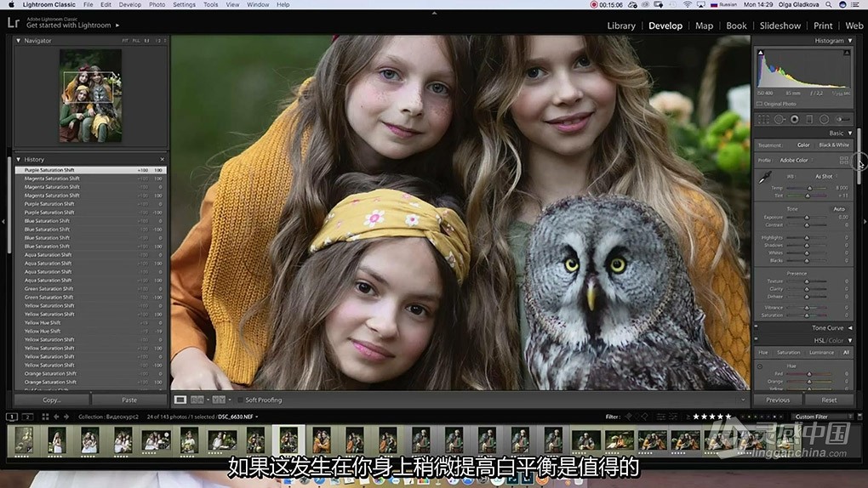Toggle the Tone Curve panel switch

pos(756,326)
